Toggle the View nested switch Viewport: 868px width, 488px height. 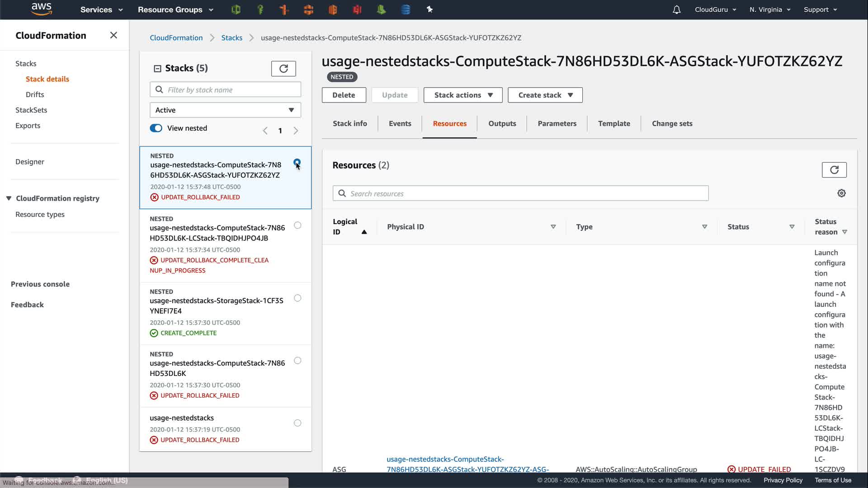[156, 128]
